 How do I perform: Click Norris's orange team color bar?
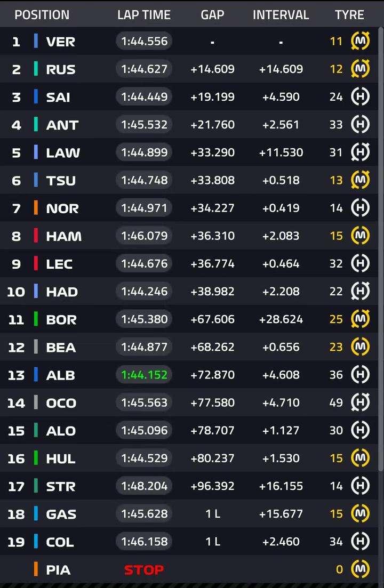[x=36, y=208]
